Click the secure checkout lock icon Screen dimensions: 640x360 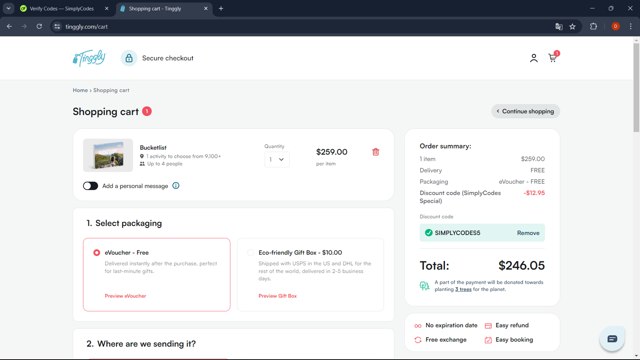(129, 58)
